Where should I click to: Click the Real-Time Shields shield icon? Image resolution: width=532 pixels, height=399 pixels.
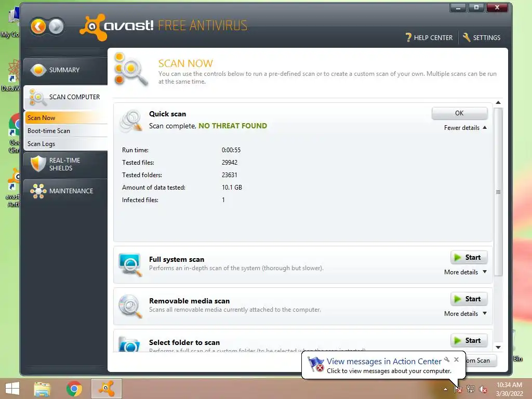pyautogui.click(x=38, y=164)
